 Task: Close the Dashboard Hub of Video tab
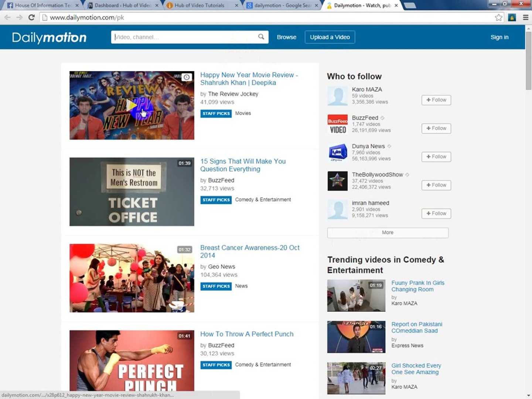[x=157, y=5]
